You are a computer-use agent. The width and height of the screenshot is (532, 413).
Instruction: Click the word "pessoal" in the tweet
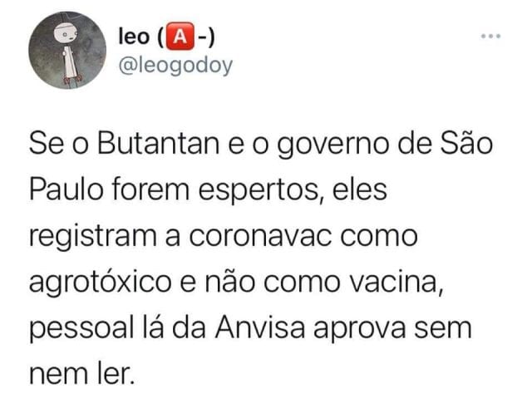pyautogui.click(x=81, y=330)
